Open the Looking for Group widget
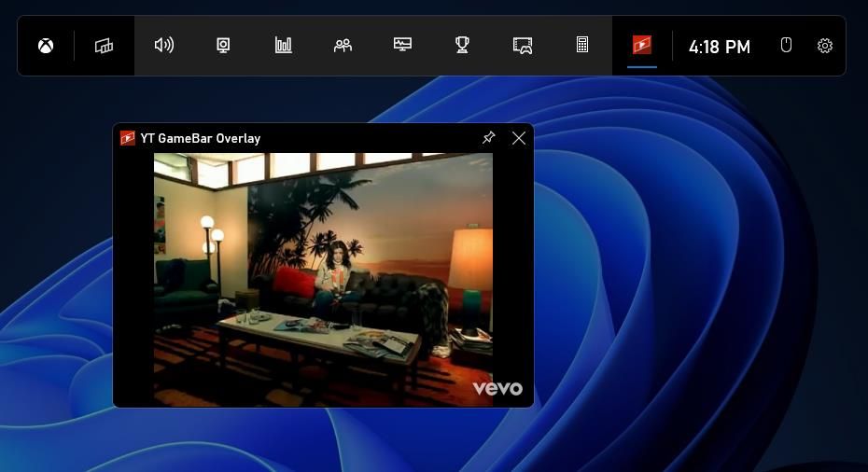The width and height of the screenshot is (868, 472). point(523,46)
